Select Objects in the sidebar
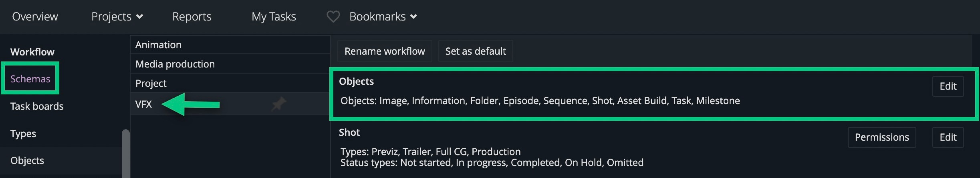The height and width of the screenshot is (178, 980). (27, 161)
